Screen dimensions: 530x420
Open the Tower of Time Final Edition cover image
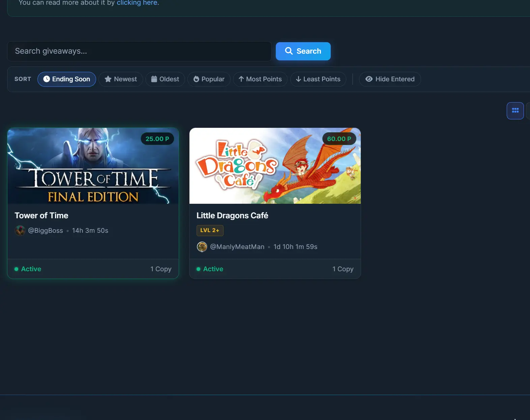coord(93,166)
